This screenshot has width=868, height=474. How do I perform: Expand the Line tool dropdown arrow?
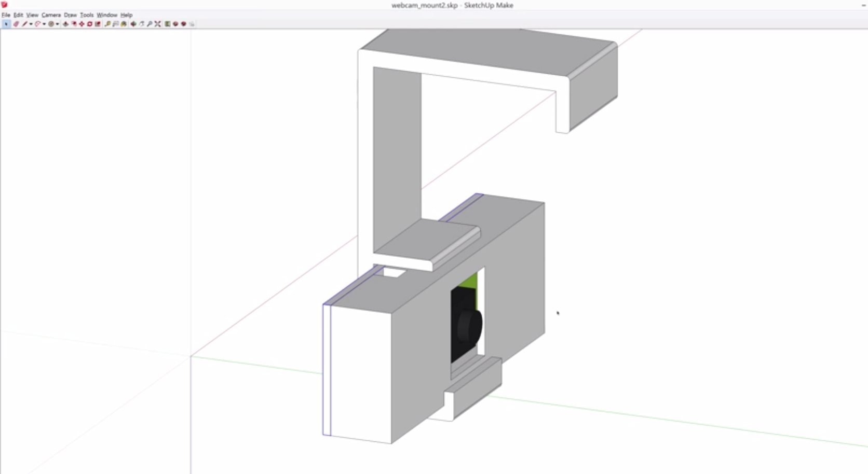click(x=31, y=24)
